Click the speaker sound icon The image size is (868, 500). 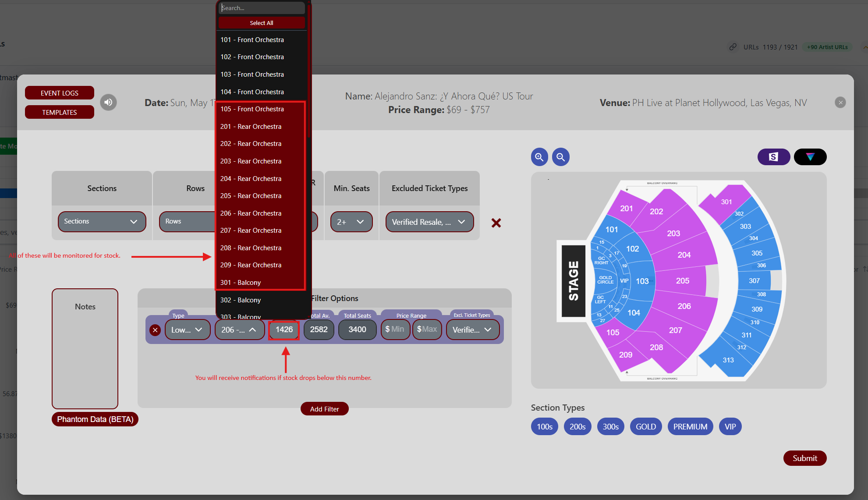click(x=108, y=103)
